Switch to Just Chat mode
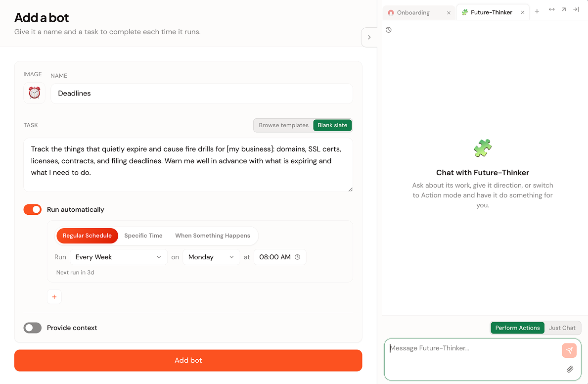Image resolution: width=588 pixels, height=384 pixels. tap(562, 328)
